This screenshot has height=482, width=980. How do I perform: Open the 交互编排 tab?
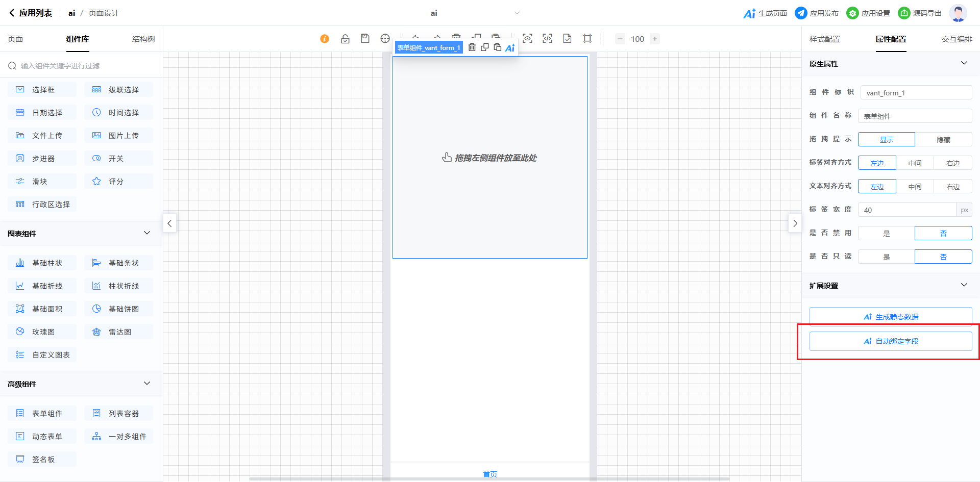pyautogui.click(x=957, y=39)
